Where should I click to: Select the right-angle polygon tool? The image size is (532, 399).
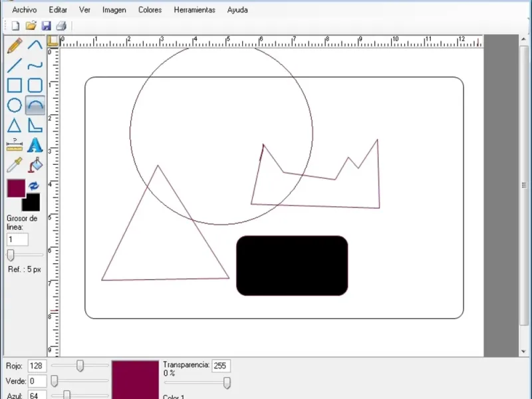point(35,125)
